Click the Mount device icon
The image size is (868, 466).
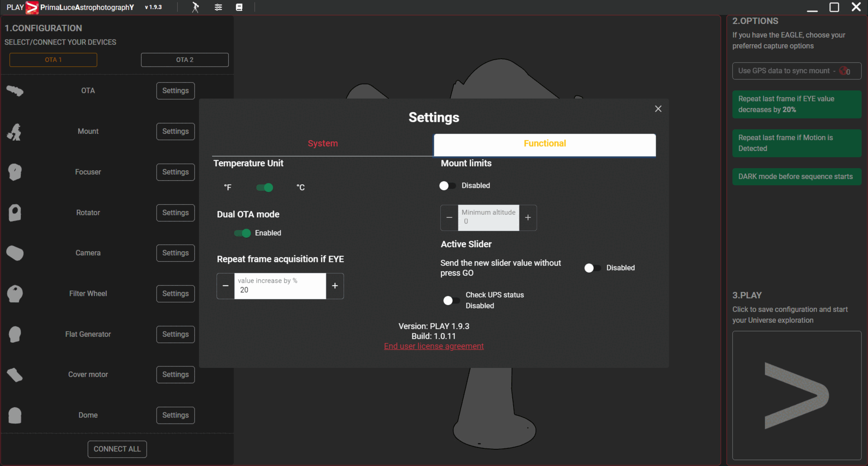coord(15,132)
